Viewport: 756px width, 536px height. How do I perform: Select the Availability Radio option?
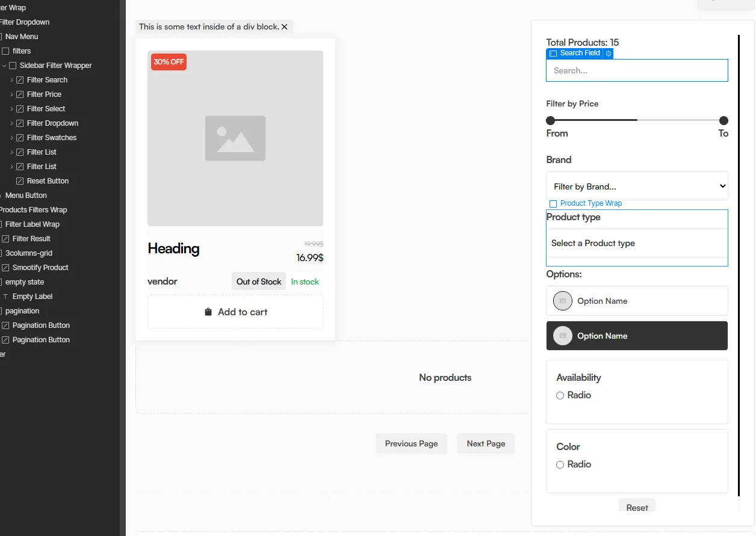click(x=560, y=395)
